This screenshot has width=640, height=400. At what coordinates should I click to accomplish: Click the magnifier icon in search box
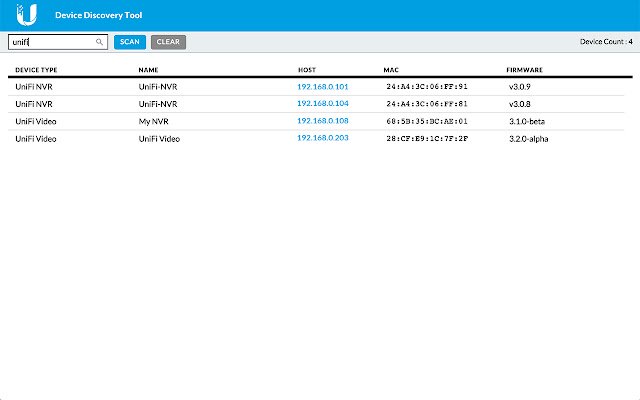point(99,42)
